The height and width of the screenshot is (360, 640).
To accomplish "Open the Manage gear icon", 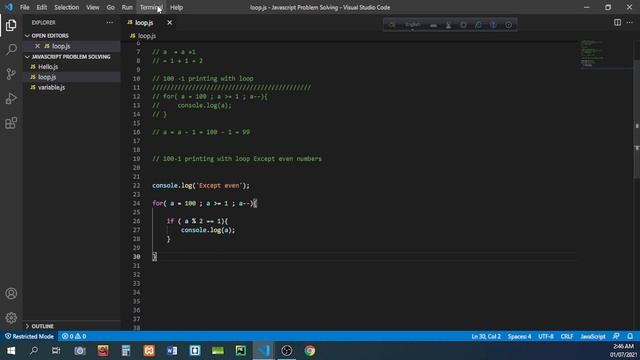I will [x=11, y=318].
